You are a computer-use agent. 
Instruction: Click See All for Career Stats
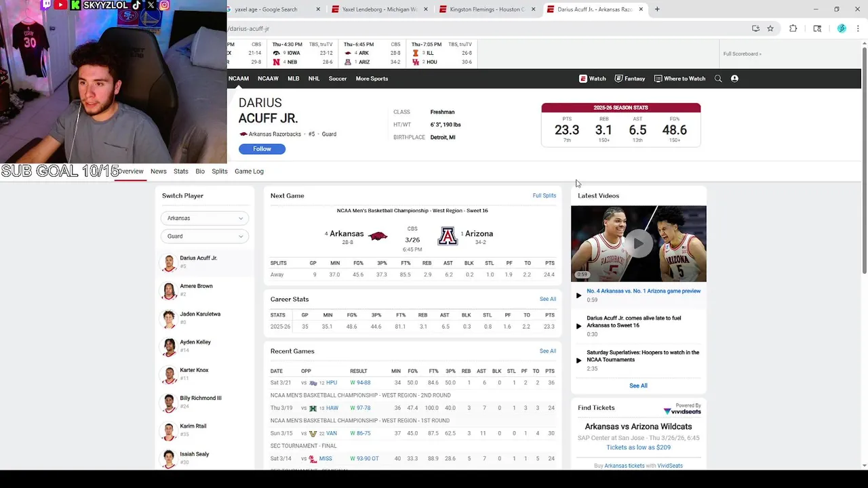tap(548, 299)
